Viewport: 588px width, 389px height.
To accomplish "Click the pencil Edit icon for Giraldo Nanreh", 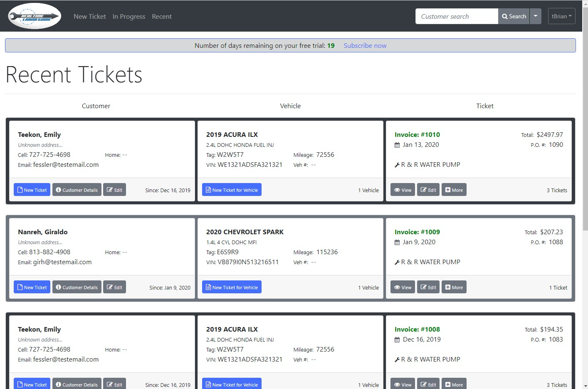I will pos(110,287).
